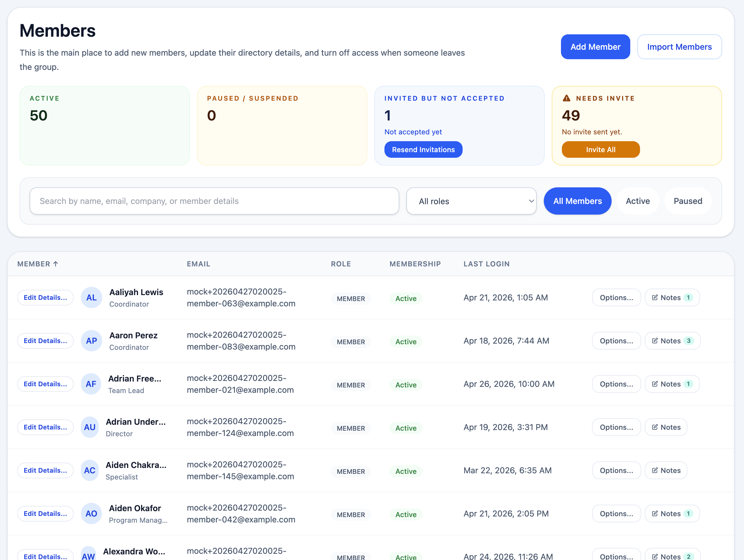The width and height of the screenshot is (744, 560).
Task: Edit Details for Adrian Free...
Action: (45, 384)
